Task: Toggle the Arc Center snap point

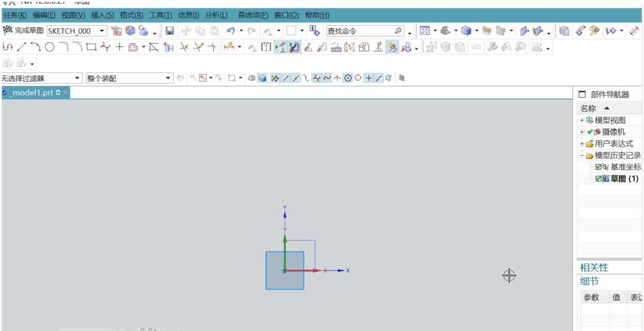Action: pos(348,78)
